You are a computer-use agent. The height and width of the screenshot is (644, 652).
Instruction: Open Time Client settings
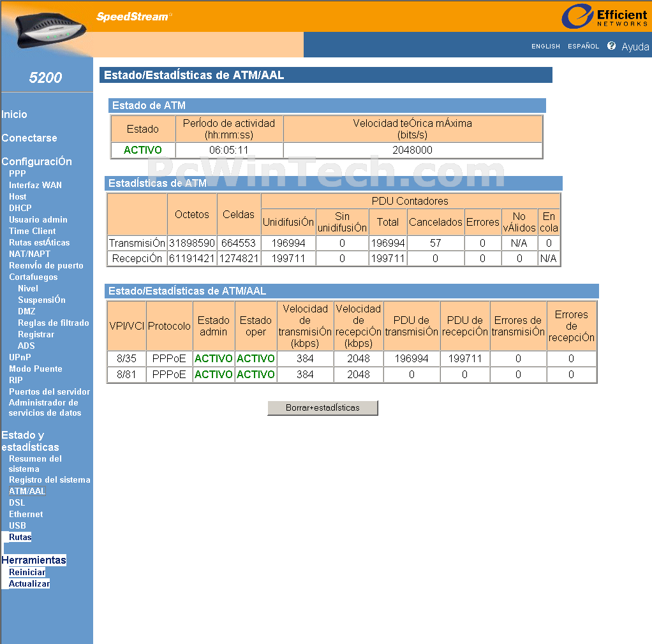[33, 231]
